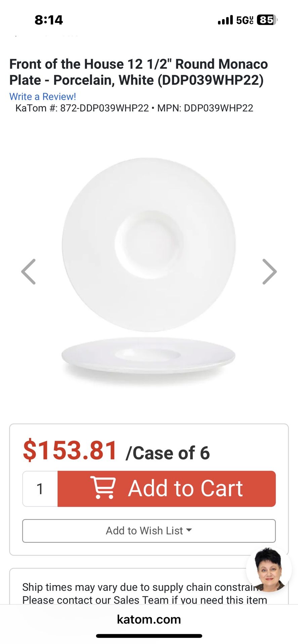
Task: Open the top-view Monaco plate image
Action: pos(149,245)
